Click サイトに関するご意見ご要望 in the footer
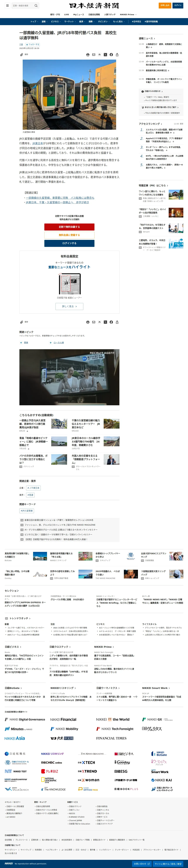This screenshot has height=868, width=188. tap(168, 864)
